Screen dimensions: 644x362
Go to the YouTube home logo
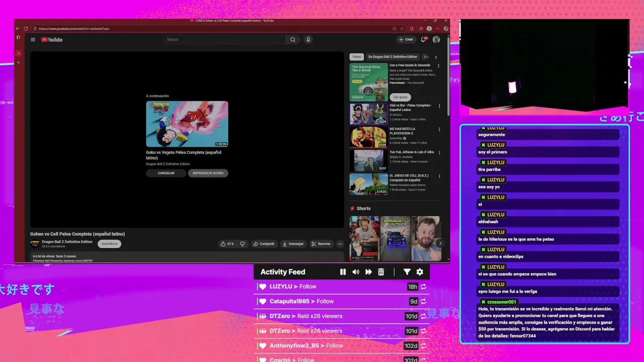pos(52,40)
